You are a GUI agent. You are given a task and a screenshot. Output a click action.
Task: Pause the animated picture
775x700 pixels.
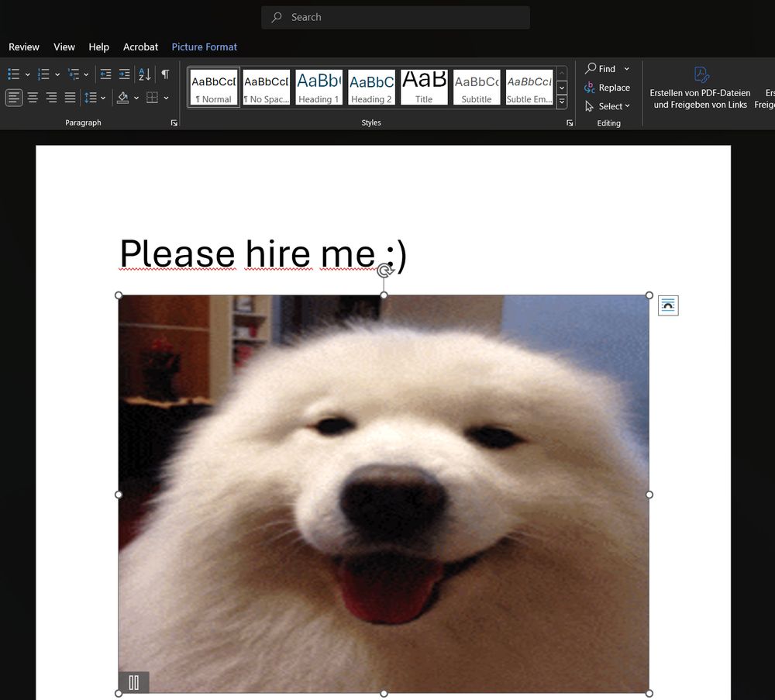[133, 683]
